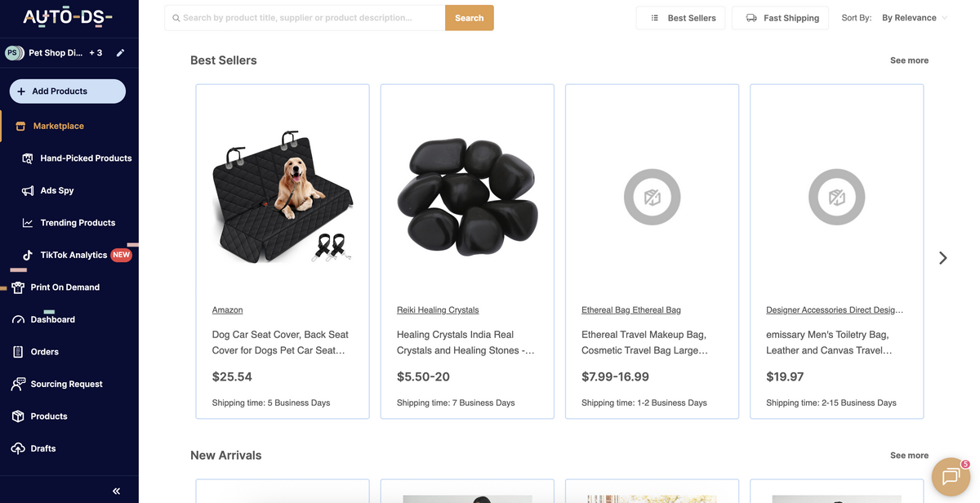Toggle the Fast Shipping filter
This screenshot has width=980, height=503.
(782, 18)
